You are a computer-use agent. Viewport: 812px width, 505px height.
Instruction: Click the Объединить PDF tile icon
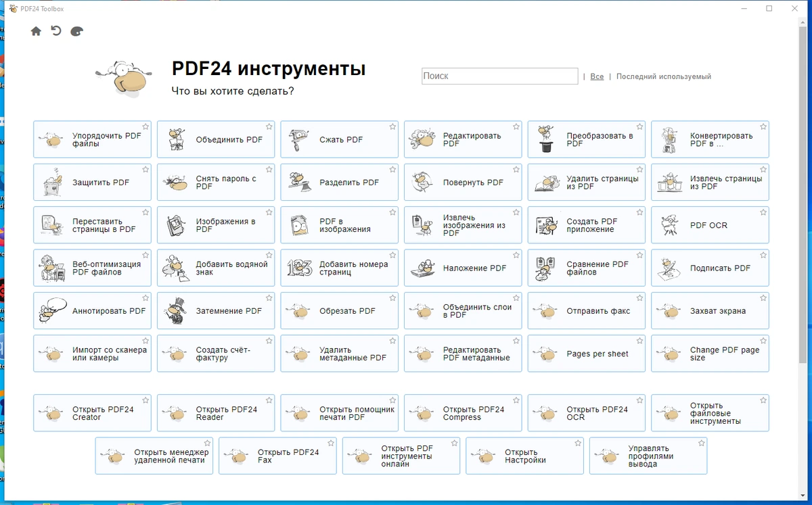pyautogui.click(x=176, y=139)
